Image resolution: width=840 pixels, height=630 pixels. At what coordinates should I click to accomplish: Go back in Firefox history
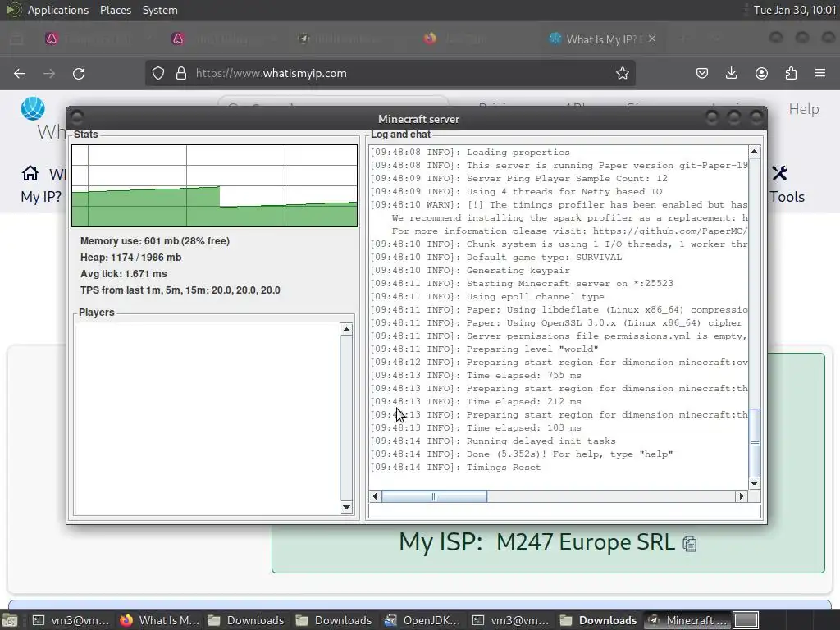[20, 73]
